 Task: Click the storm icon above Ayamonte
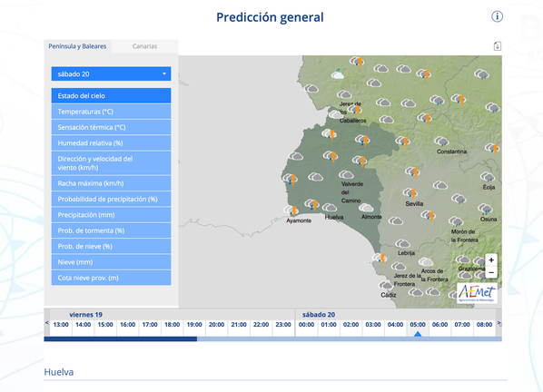coord(291,210)
